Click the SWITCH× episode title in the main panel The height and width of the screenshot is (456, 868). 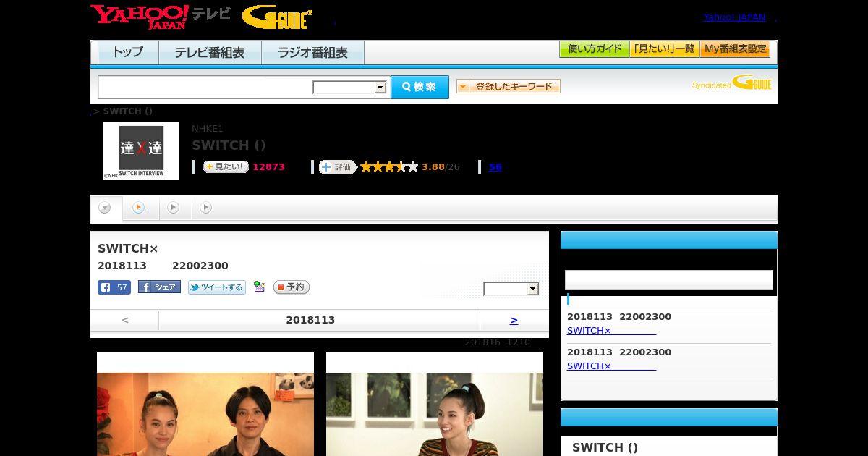click(128, 249)
